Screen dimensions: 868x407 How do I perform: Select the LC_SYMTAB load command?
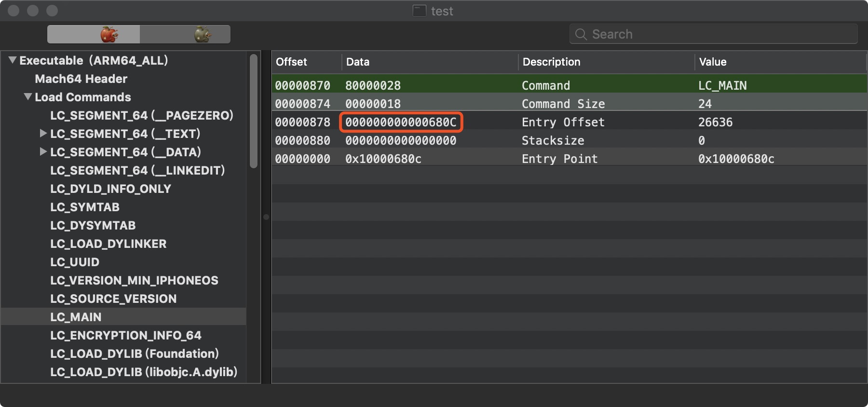click(85, 207)
